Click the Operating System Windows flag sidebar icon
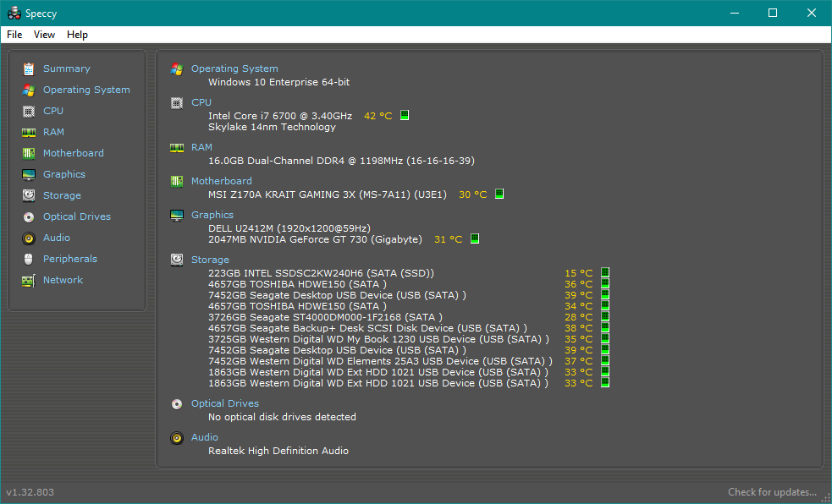Screen dimensions: 832x504 click(x=29, y=90)
